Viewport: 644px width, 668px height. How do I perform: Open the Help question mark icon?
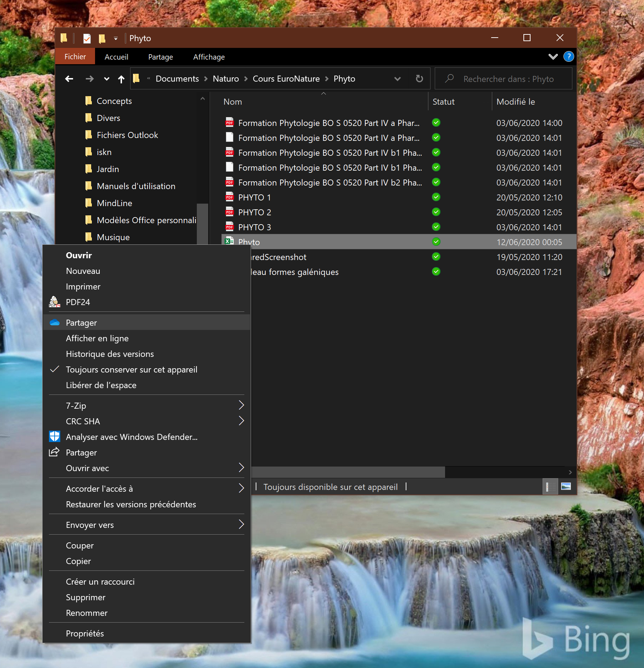tap(568, 57)
